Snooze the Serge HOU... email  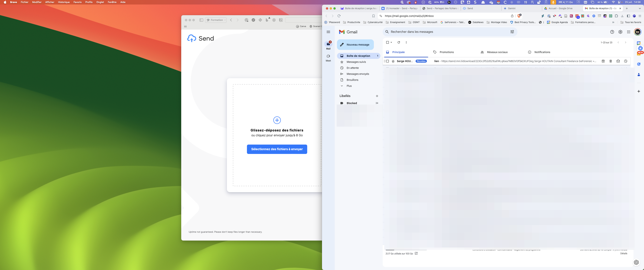coord(625,61)
